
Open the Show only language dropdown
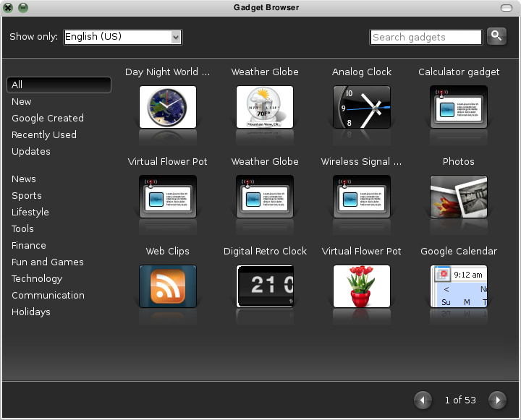[123, 37]
